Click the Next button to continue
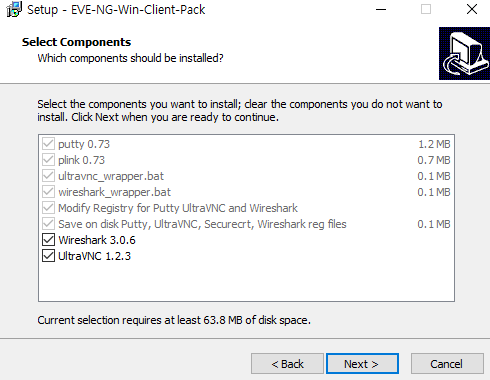This screenshot has width=490, height=380. pos(362,364)
